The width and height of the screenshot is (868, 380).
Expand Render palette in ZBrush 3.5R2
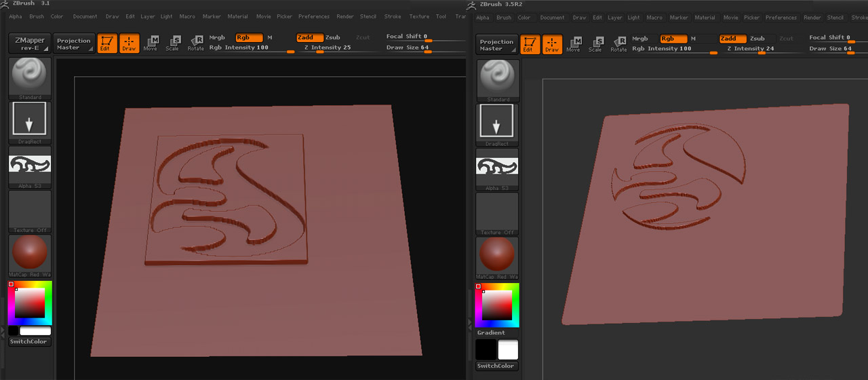pos(812,18)
